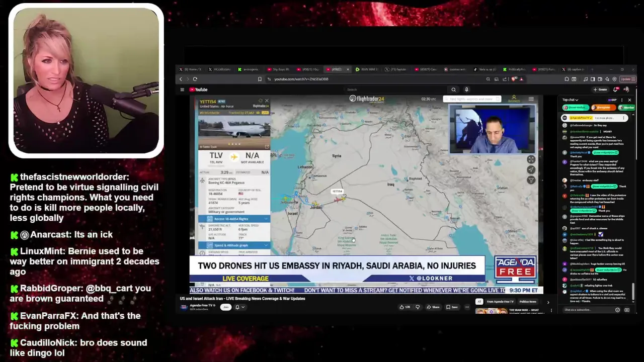644x362 pixels.
Task: Select the From Agenda-Free TV chip
Action: pyautogui.click(x=500, y=302)
